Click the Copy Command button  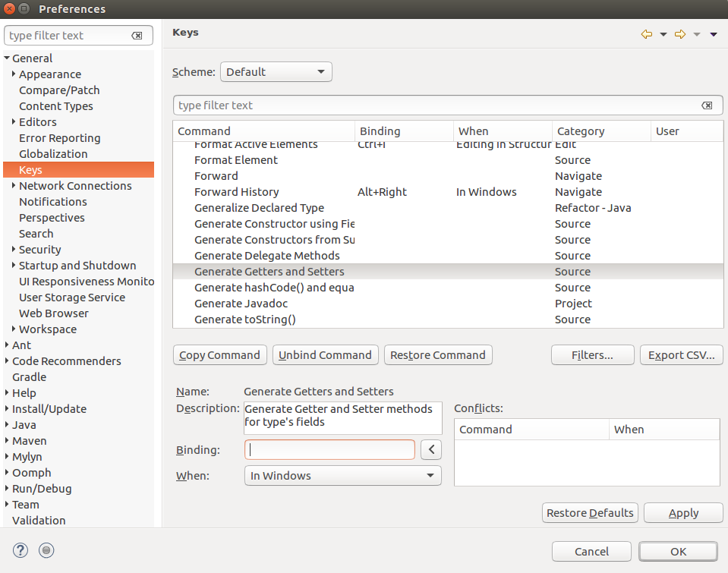pyautogui.click(x=220, y=354)
